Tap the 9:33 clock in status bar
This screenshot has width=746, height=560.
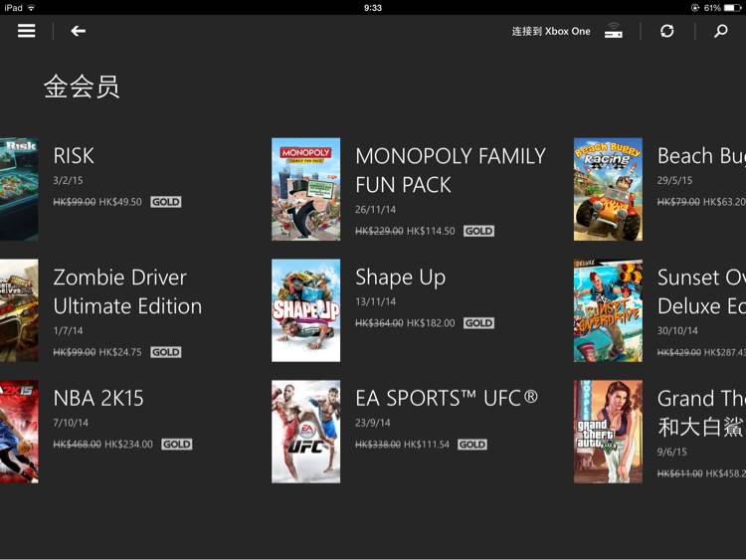pos(373,8)
